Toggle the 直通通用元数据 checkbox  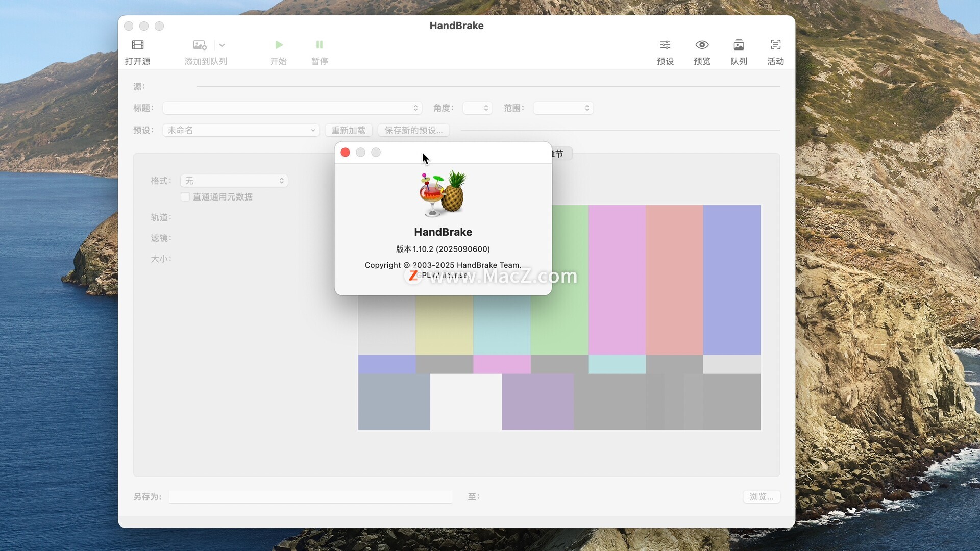coord(185,197)
